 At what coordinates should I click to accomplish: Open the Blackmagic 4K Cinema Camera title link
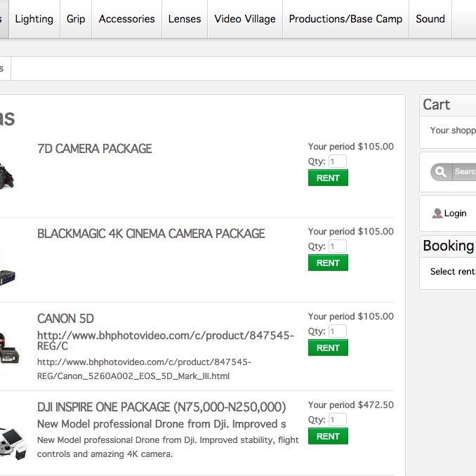[x=151, y=234]
